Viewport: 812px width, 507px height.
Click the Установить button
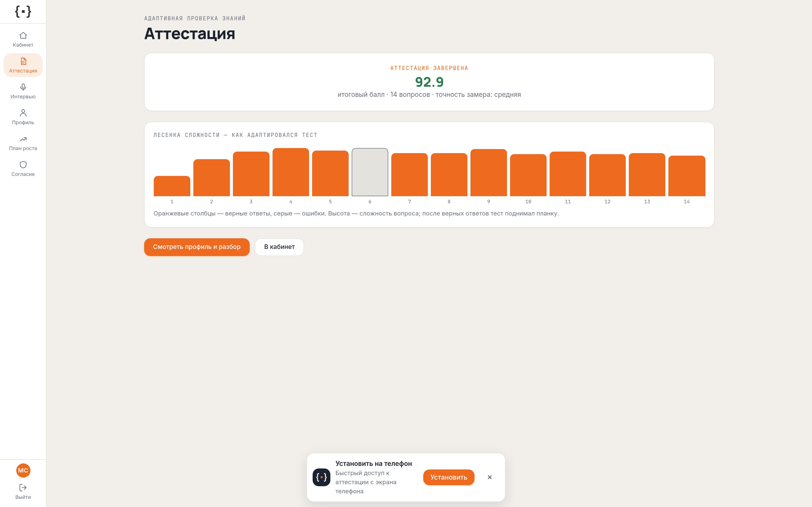(x=449, y=477)
